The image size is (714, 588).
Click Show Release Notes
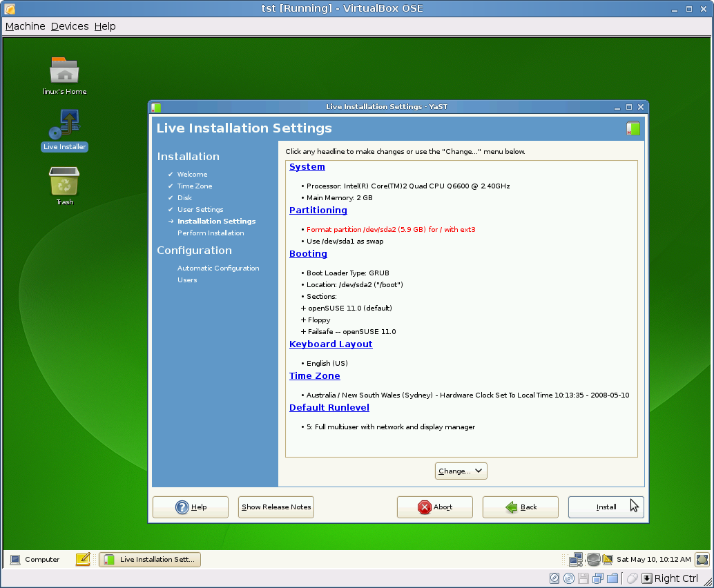click(x=276, y=507)
